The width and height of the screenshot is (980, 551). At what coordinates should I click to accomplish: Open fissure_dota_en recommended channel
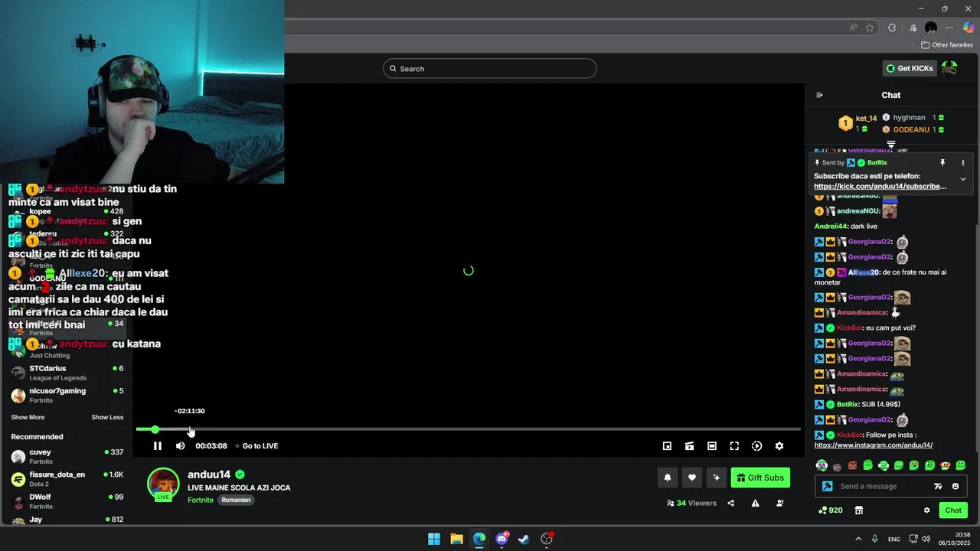[67, 478]
